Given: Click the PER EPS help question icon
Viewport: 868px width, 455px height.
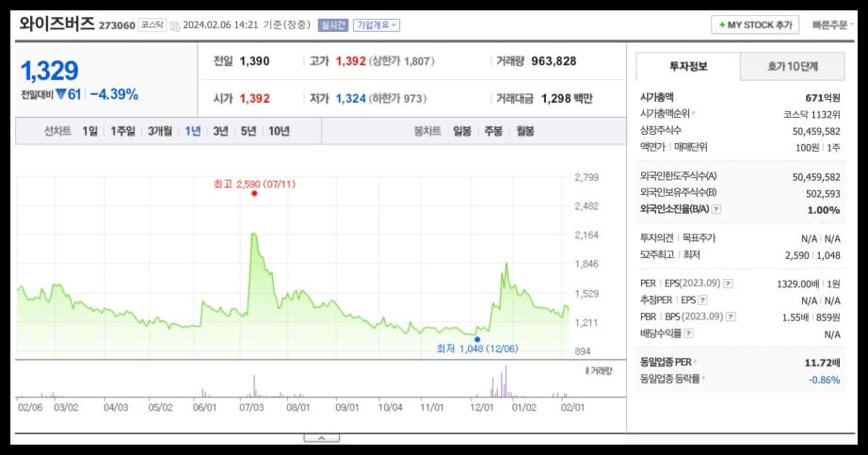Looking at the screenshot, I should pos(728,284).
